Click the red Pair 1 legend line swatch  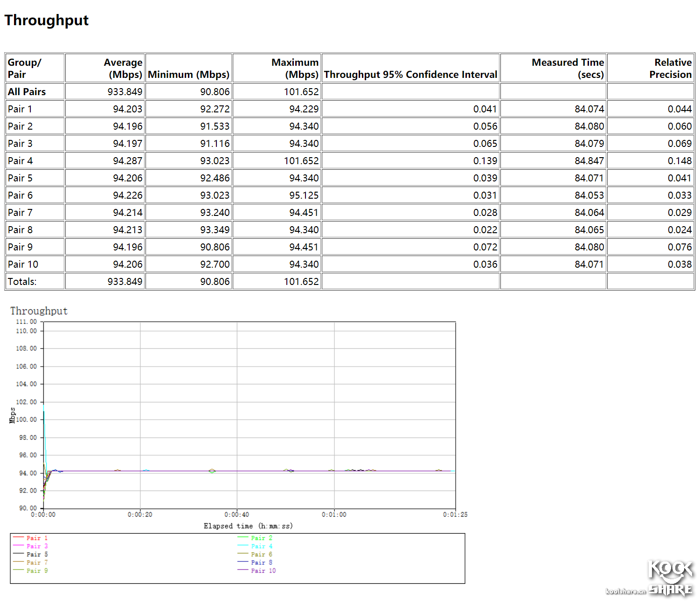coord(18,538)
